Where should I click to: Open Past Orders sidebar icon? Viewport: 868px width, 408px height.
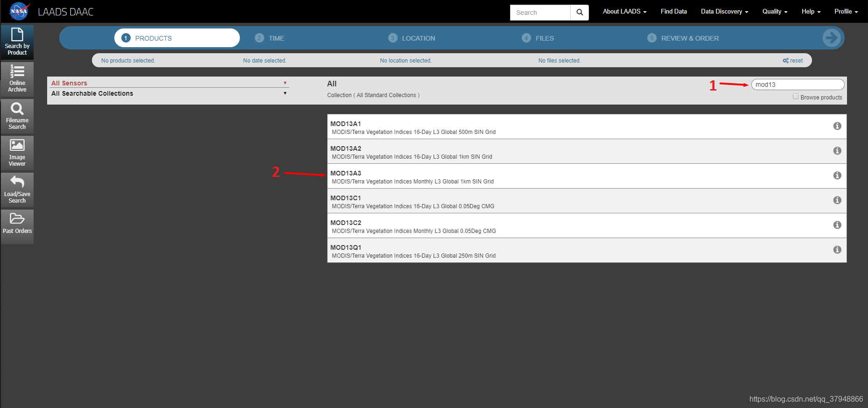[17, 227]
